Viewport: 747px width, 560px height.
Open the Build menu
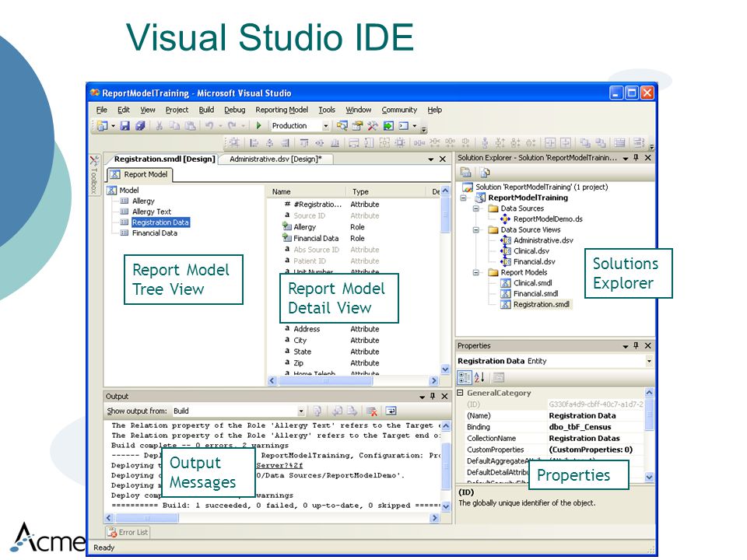tap(206, 110)
